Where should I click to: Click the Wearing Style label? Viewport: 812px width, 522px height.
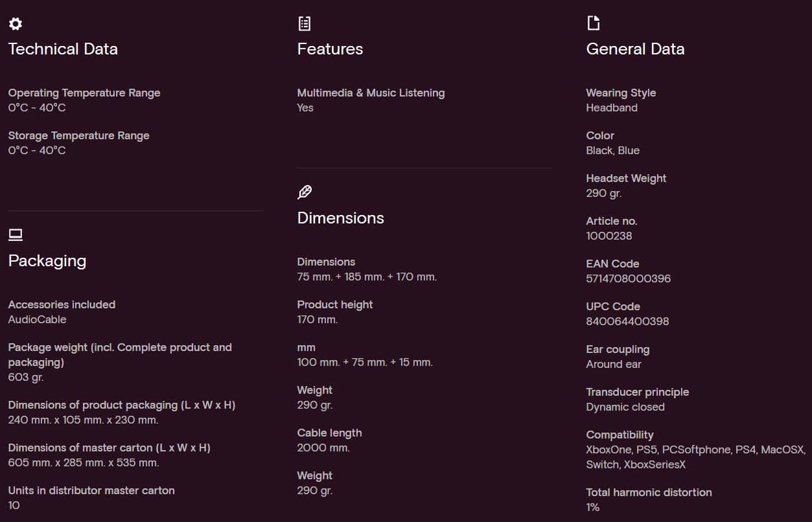(x=621, y=93)
